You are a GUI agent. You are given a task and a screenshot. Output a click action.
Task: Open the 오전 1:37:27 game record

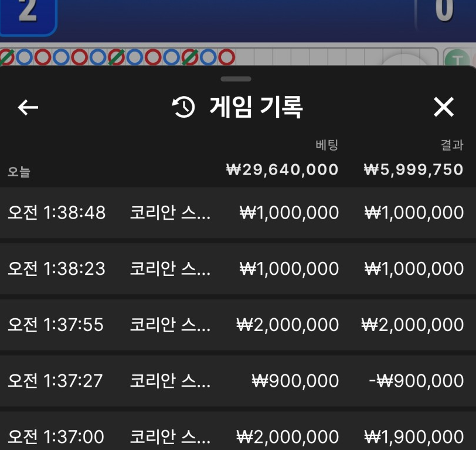point(238,381)
